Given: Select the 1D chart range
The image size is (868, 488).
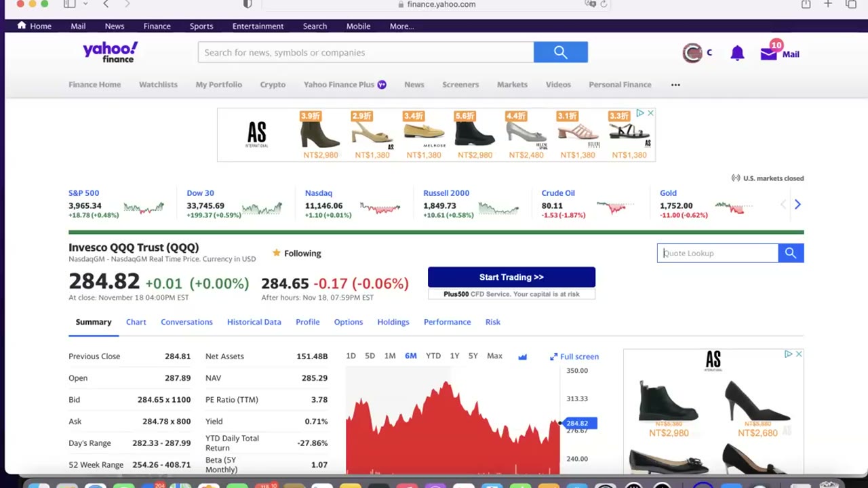Looking at the screenshot, I should point(351,356).
